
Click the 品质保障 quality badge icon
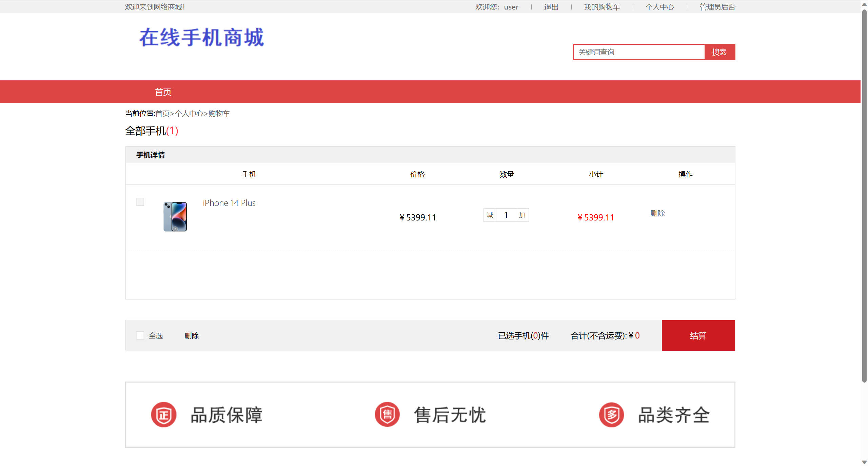pyautogui.click(x=164, y=414)
